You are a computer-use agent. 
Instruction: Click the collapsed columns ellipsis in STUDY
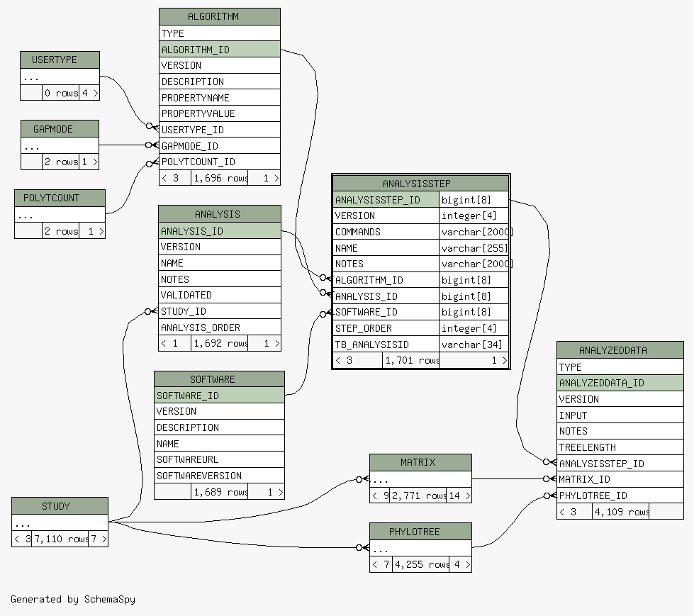point(60,522)
